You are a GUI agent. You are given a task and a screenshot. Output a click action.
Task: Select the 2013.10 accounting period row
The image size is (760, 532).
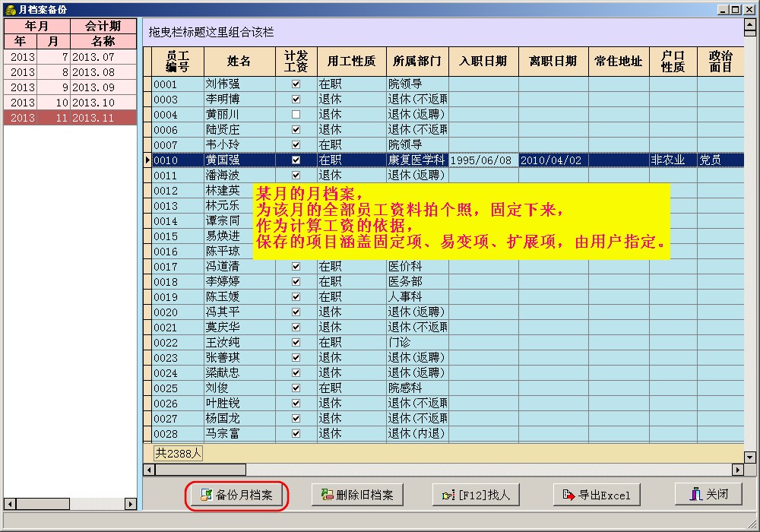click(x=70, y=103)
